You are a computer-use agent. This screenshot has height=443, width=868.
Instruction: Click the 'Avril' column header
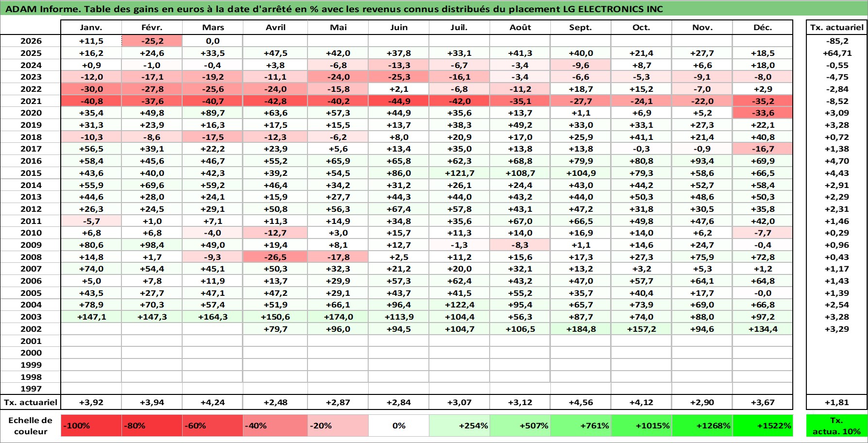[275, 27]
